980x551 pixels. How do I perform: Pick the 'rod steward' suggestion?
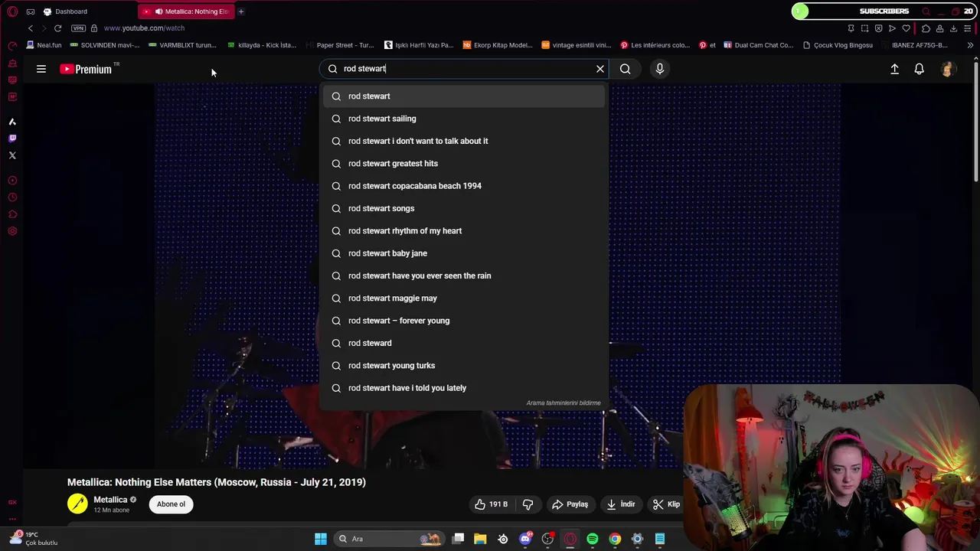(463, 343)
